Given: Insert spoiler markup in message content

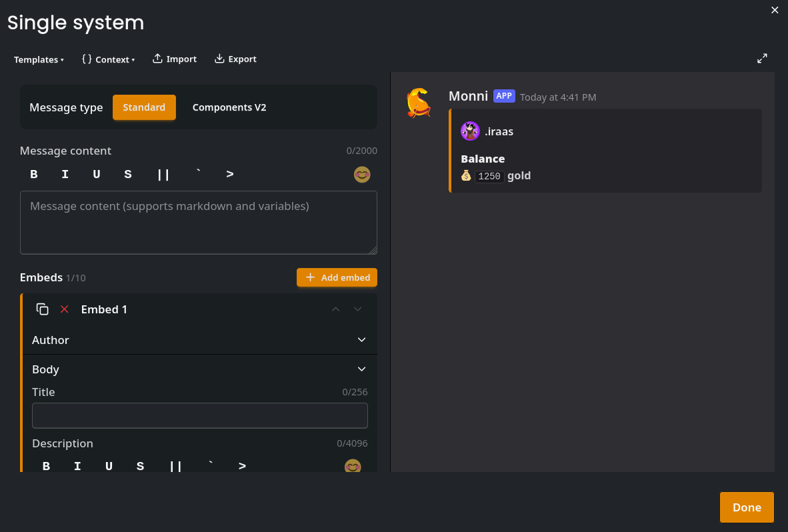Looking at the screenshot, I should coord(163,175).
